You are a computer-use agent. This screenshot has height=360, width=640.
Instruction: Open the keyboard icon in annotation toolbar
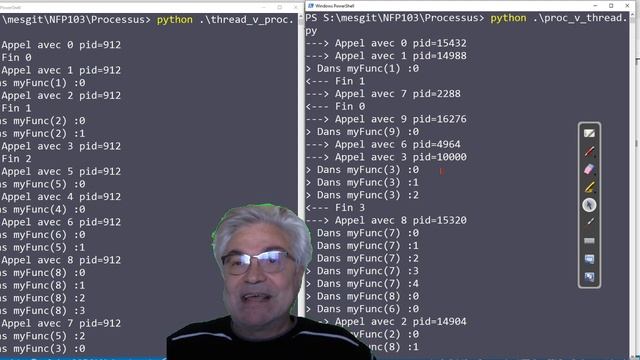(x=589, y=240)
